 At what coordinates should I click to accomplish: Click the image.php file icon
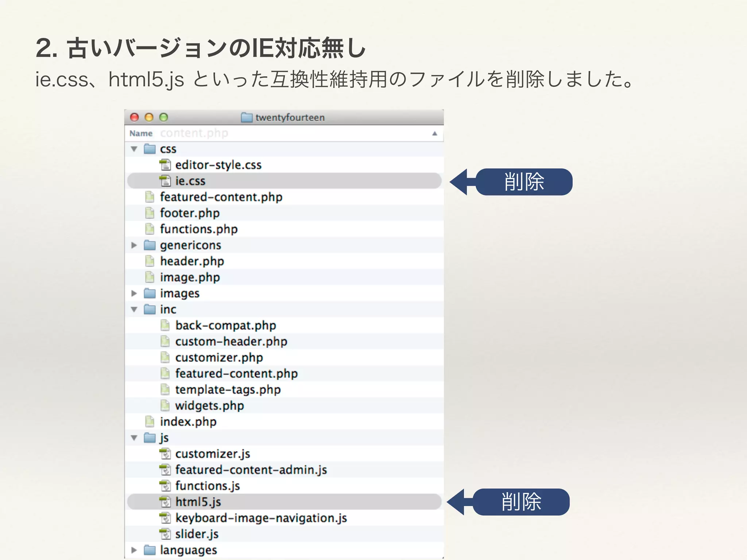pos(150,277)
